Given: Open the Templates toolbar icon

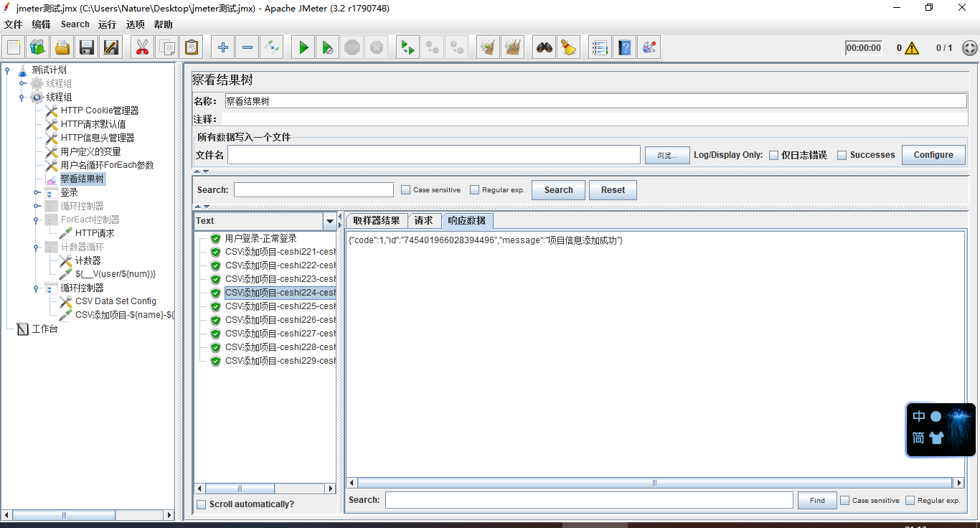Looking at the screenshot, I should click(38, 48).
